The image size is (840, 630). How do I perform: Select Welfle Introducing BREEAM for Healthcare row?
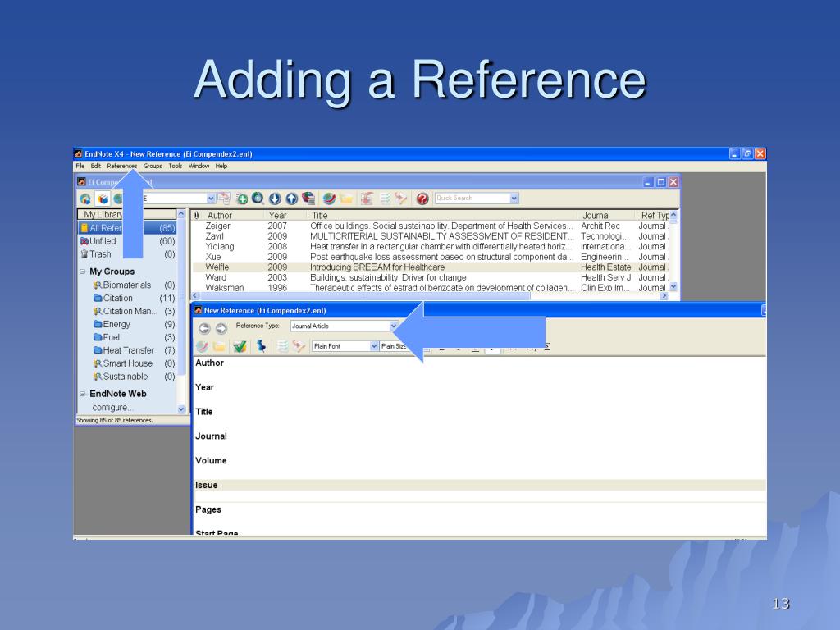(431, 267)
